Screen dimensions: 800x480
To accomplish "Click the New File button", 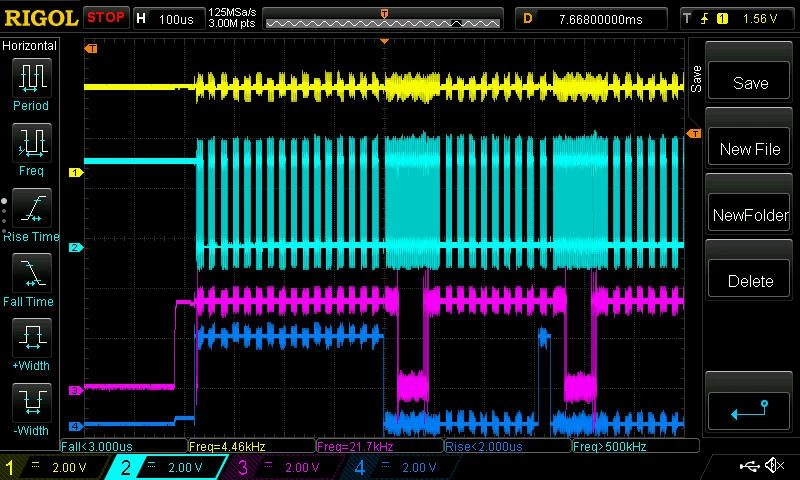I will (749, 149).
